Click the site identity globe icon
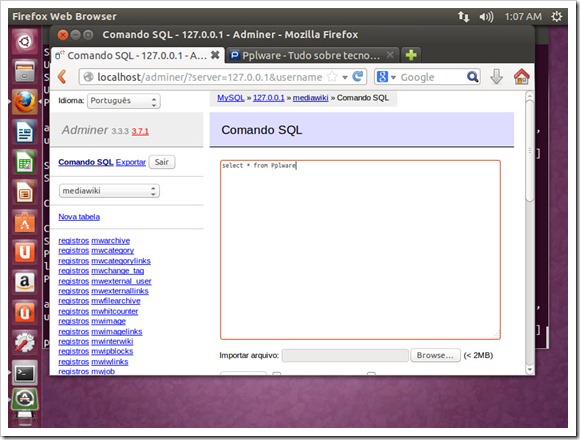Viewport: 580px width, 440px height. (88, 77)
